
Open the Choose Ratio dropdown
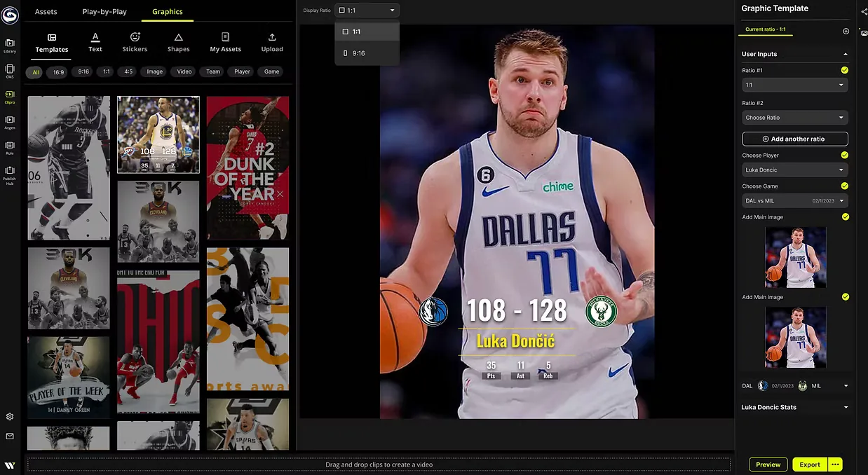[794, 118]
